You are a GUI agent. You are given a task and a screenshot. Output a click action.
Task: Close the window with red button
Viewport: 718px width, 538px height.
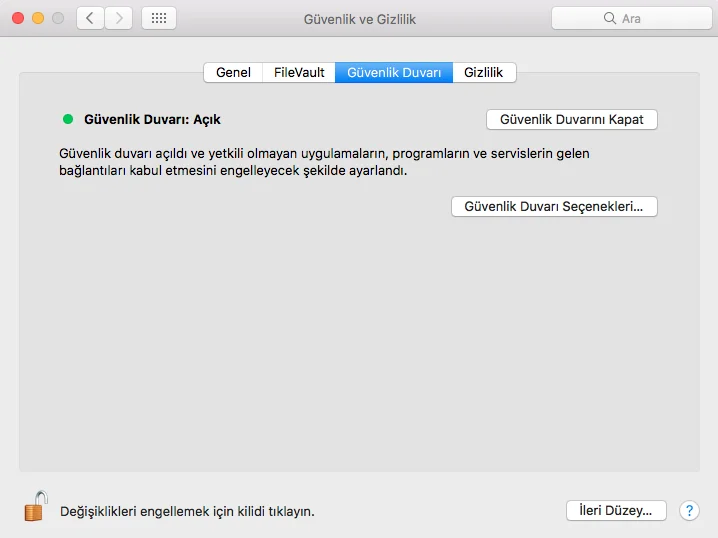click(x=18, y=18)
